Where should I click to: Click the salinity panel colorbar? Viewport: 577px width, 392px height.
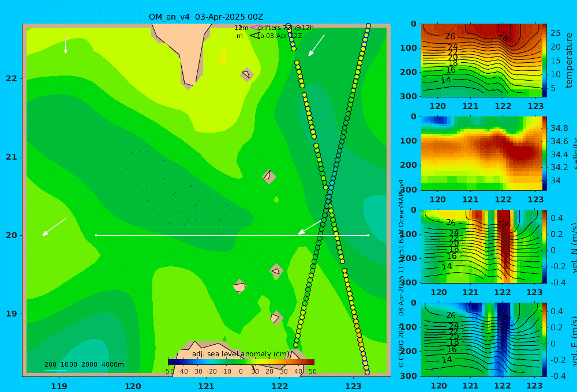(545, 153)
